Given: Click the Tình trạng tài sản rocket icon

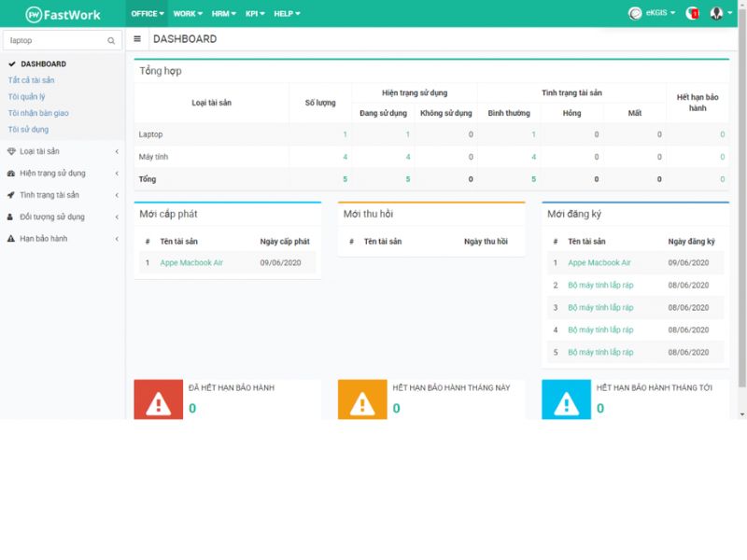Looking at the screenshot, I should [x=10, y=194].
